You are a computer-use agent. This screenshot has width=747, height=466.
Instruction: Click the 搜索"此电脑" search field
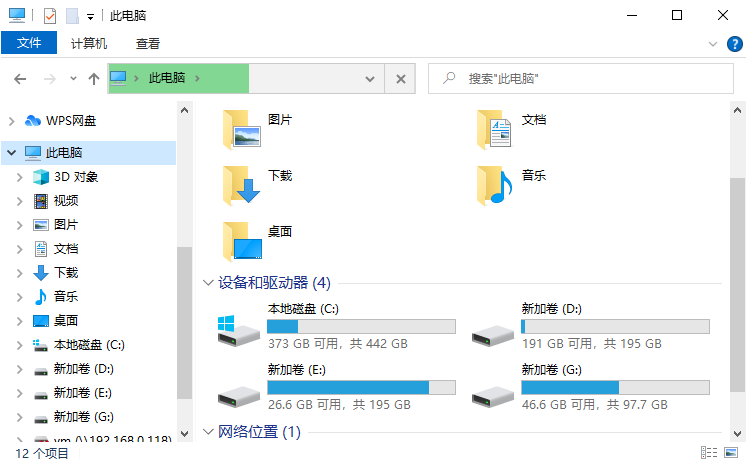coord(581,79)
